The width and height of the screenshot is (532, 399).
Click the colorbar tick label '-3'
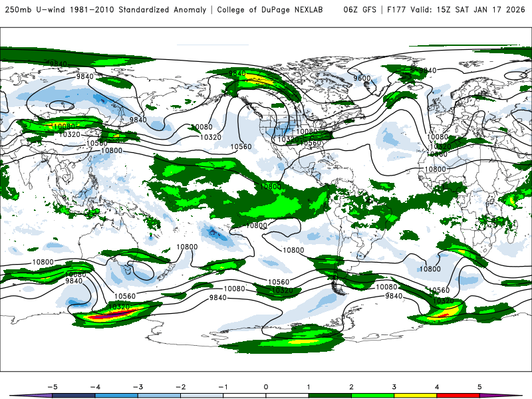tap(138, 387)
